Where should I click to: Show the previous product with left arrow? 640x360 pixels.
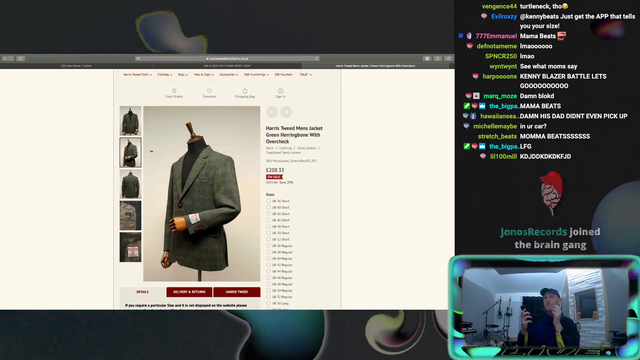click(x=272, y=112)
